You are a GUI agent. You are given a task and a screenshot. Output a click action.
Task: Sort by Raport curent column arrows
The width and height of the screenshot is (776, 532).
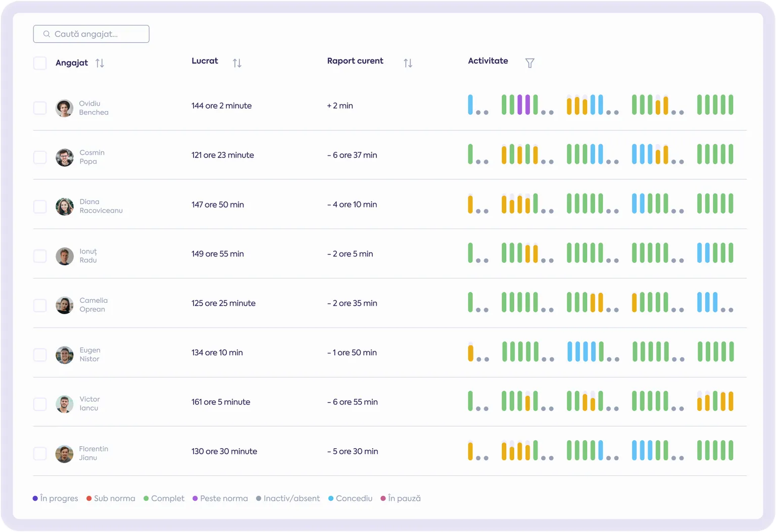[x=408, y=63]
